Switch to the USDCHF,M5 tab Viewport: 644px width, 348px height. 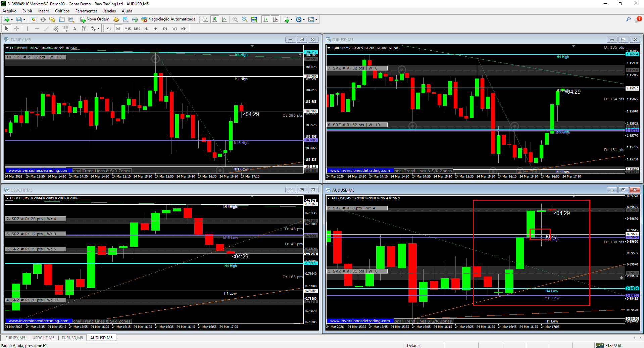pos(43,338)
